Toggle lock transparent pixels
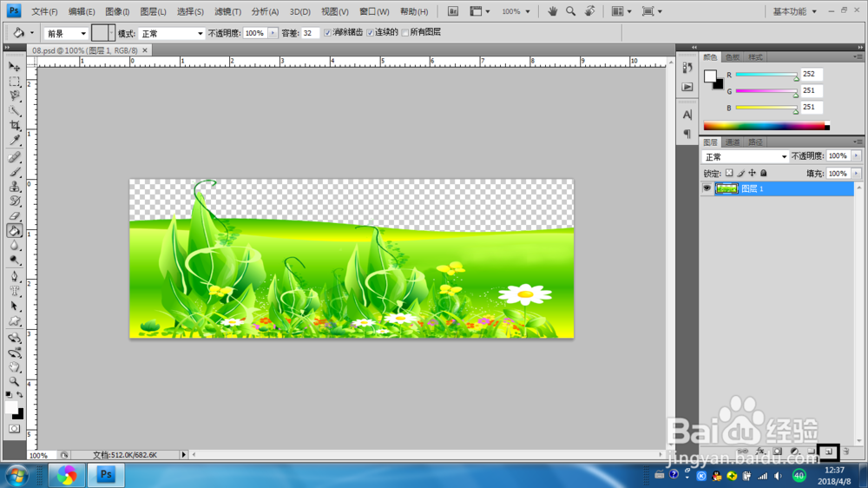 (x=729, y=174)
